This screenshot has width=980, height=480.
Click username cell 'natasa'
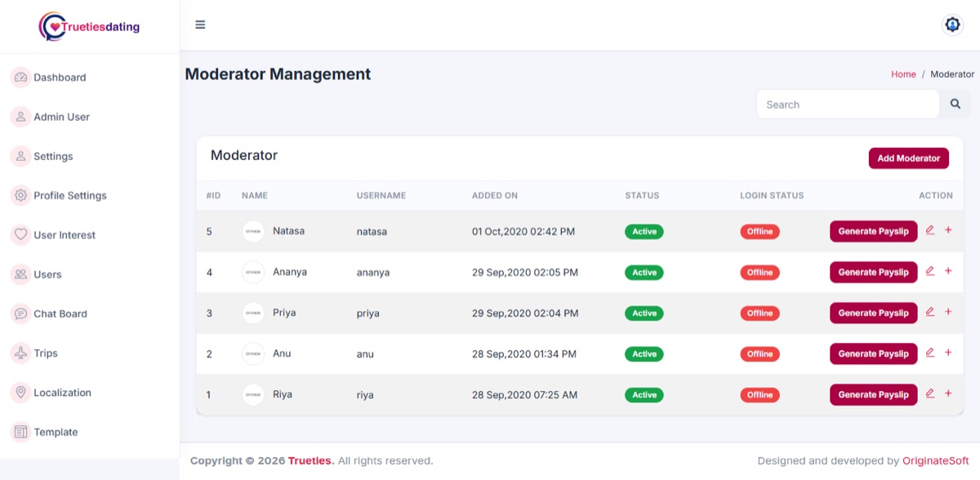(x=372, y=232)
